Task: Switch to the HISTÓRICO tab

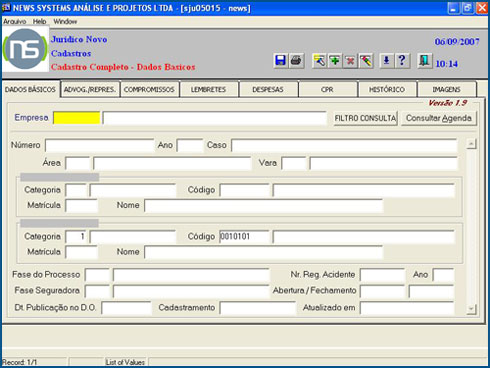Action: coord(387,89)
